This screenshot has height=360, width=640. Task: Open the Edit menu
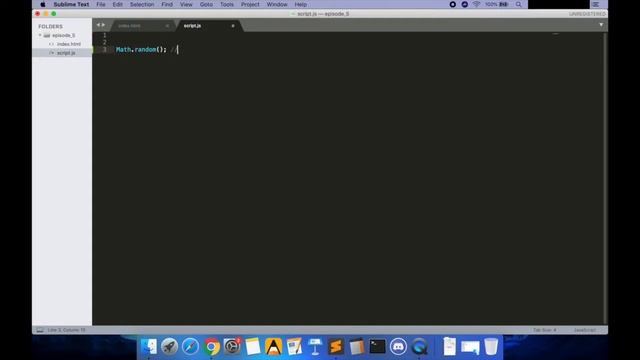[118, 4]
